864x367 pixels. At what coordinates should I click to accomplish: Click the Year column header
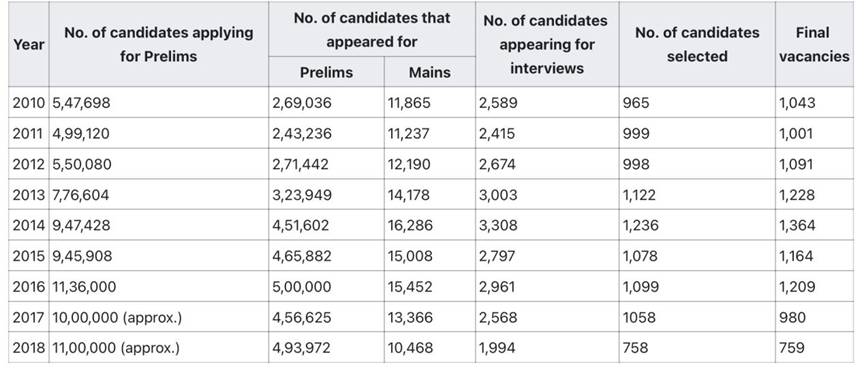pos(29,44)
